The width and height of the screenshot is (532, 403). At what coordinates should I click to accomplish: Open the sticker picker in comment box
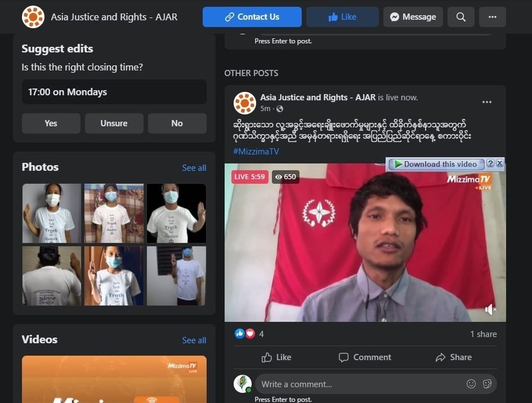pyautogui.click(x=487, y=384)
